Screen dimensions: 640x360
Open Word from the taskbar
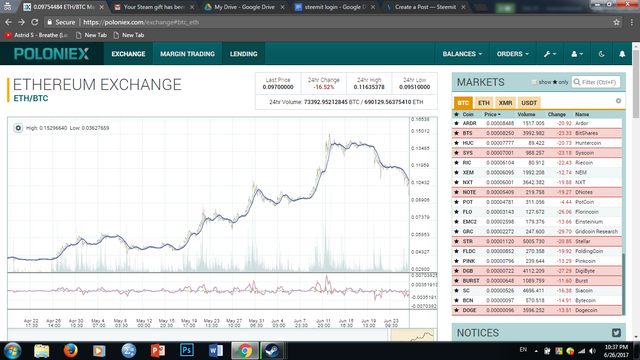pos(216,350)
